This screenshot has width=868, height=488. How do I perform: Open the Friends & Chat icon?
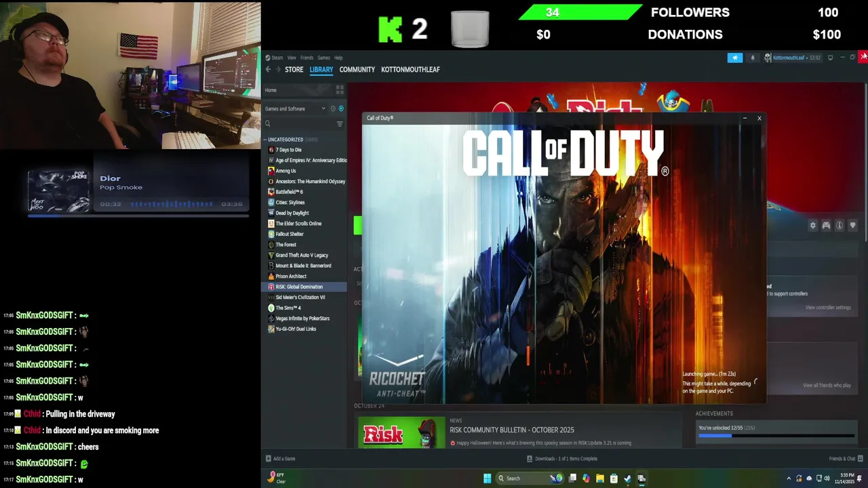[x=859, y=459]
